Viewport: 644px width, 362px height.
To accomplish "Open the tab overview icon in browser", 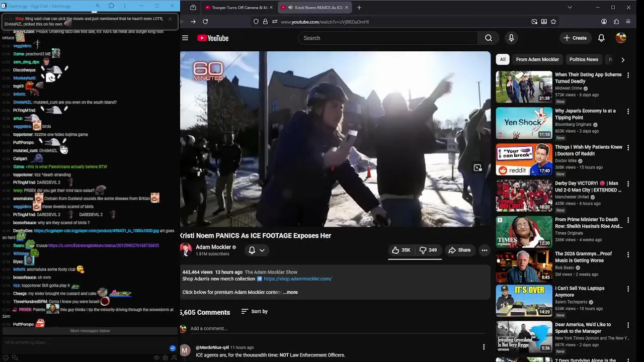I will tap(193, 8).
